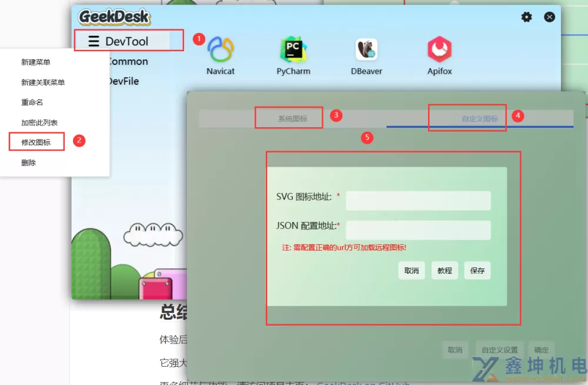
Task: Click 取消 in the SVG form
Action: [412, 270]
